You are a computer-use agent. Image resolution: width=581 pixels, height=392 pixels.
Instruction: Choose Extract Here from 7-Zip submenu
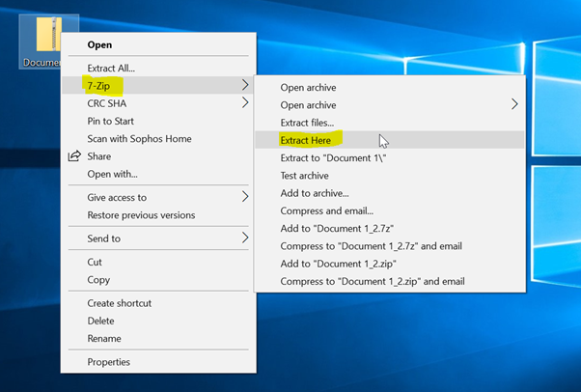[x=305, y=141]
